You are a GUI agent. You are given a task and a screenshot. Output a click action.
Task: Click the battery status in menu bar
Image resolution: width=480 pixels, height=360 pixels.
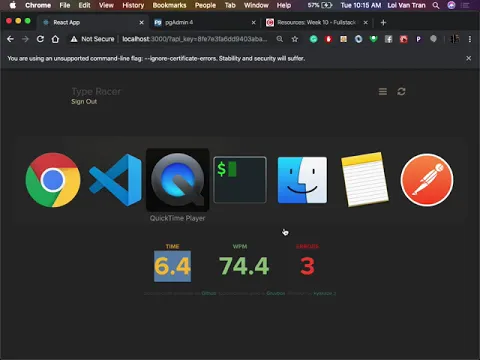[320, 5]
